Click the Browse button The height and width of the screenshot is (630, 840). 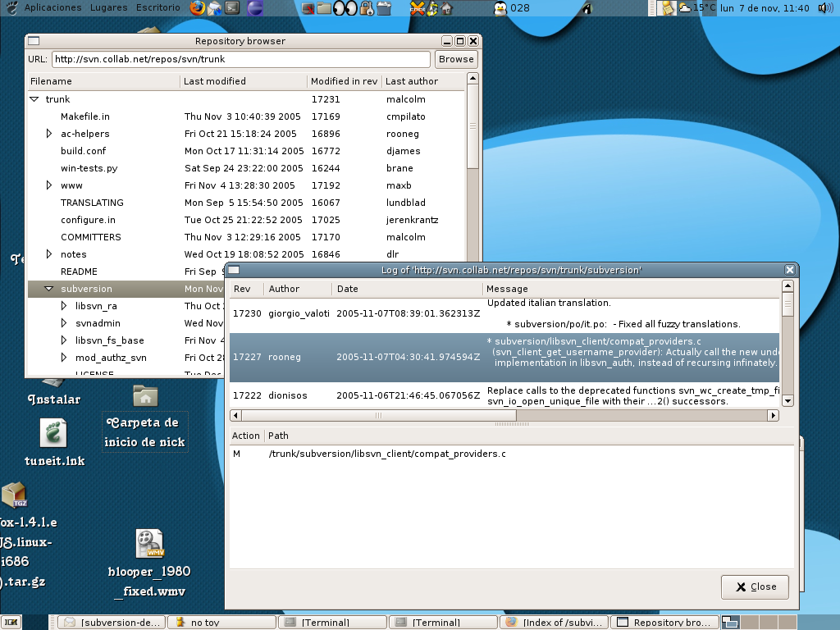pyautogui.click(x=456, y=59)
